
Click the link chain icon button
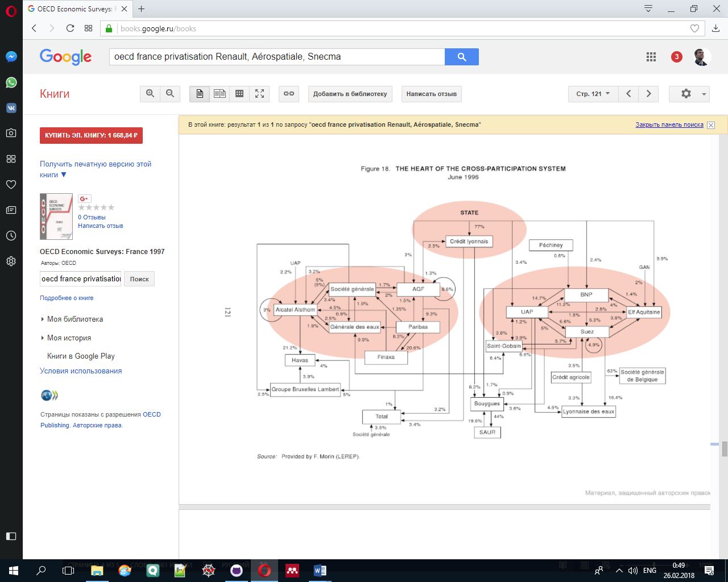pos(289,94)
